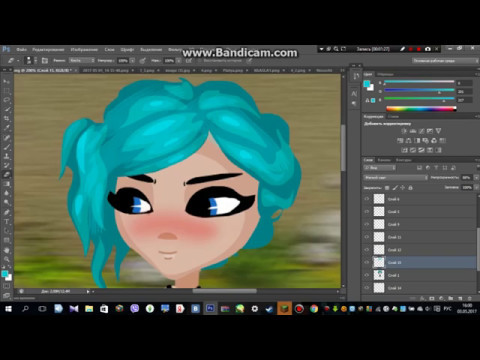Select the Lasso tool
Screen dimensions: 480x360
(6, 100)
